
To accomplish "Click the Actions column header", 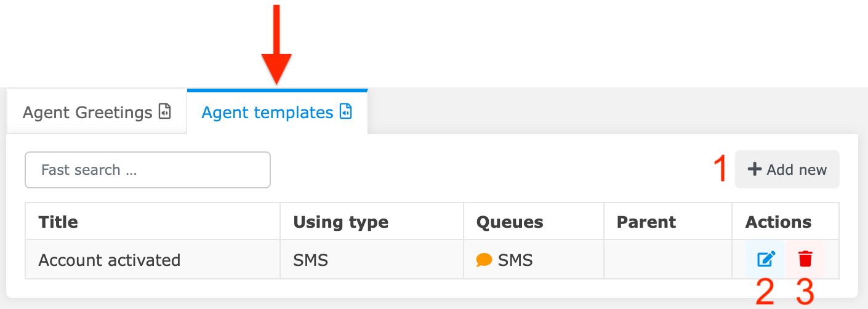I will pos(778,222).
